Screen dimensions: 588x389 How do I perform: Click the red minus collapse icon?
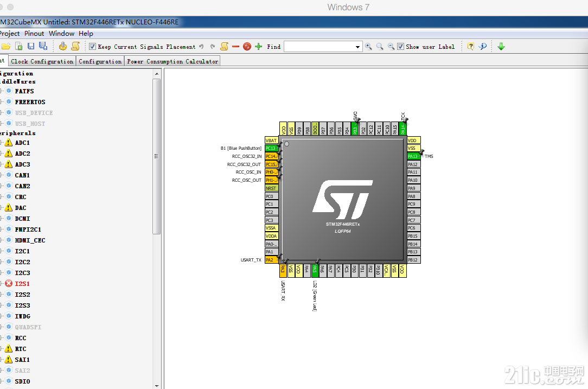(x=235, y=47)
